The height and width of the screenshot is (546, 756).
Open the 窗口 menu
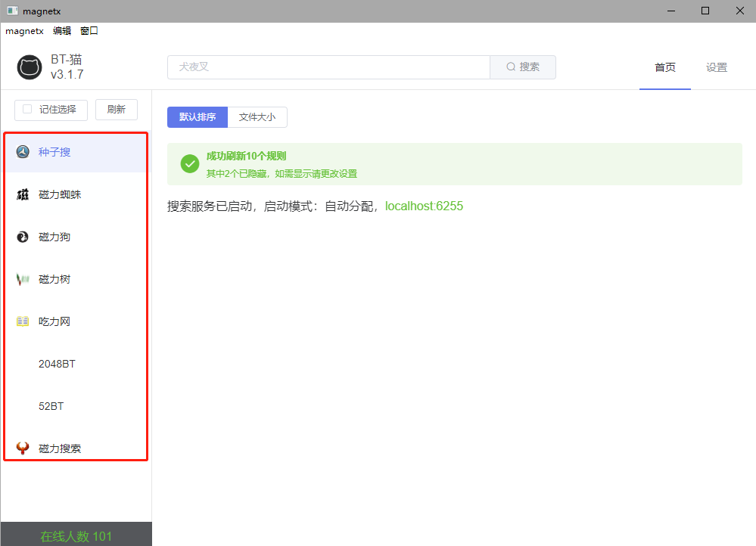(89, 31)
